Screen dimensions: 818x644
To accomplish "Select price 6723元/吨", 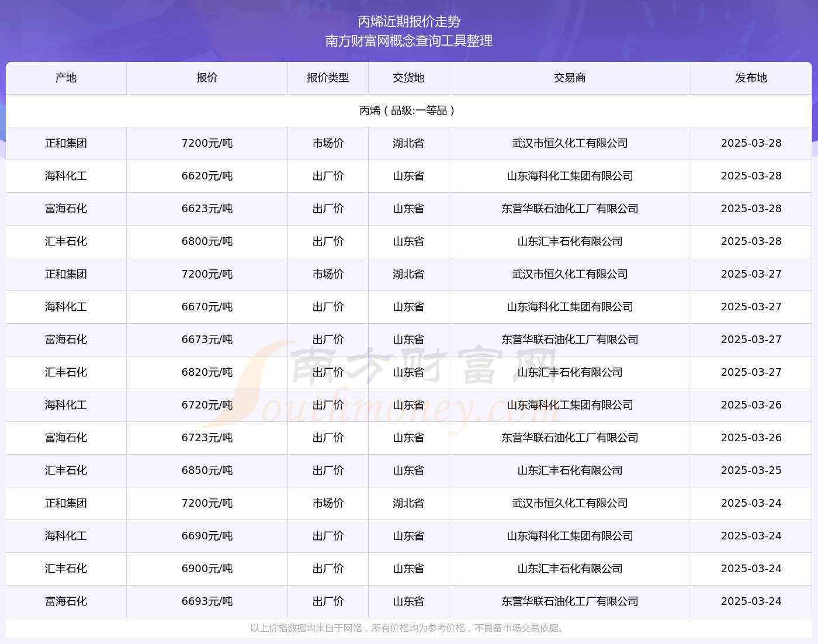I will pos(207,438).
